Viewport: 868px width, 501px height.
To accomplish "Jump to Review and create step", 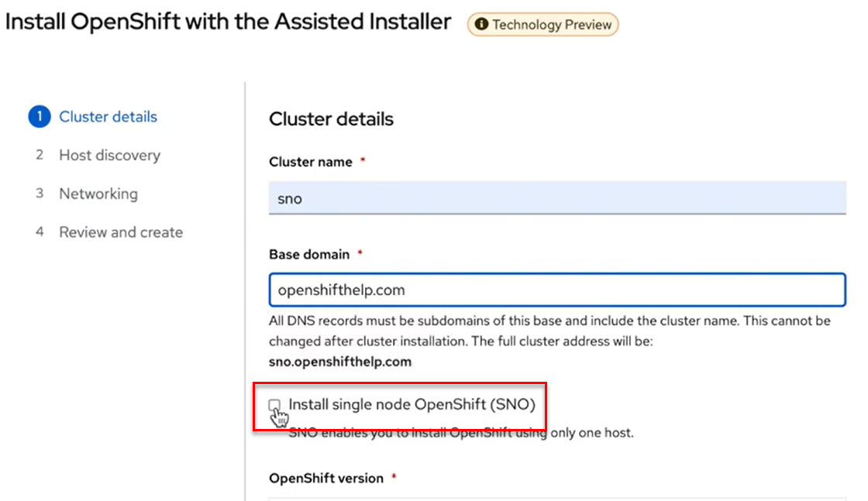I will coord(121,232).
